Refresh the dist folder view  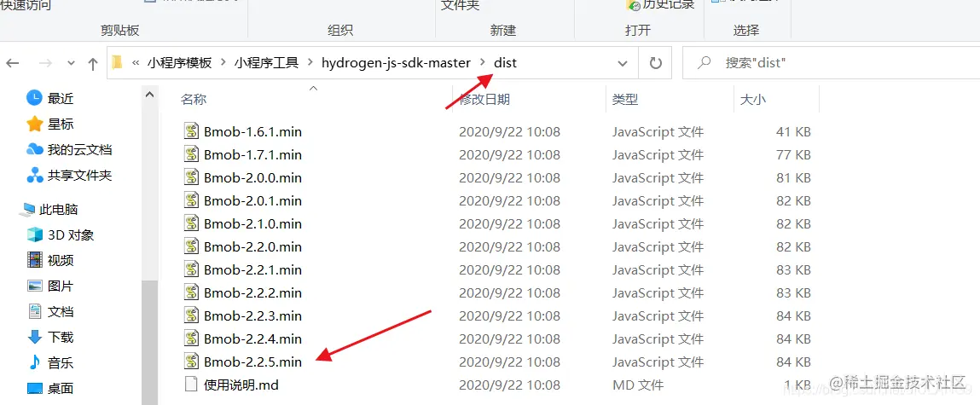pyautogui.click(x=655, y=63)
